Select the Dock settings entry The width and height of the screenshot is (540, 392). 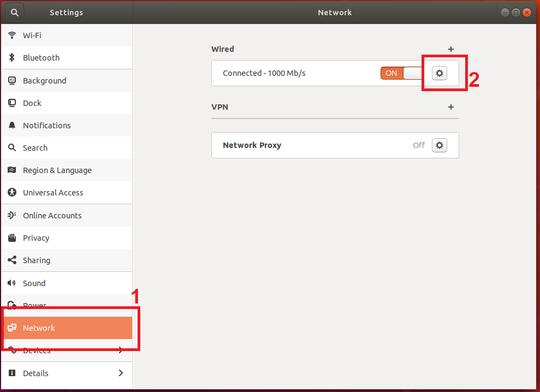click(32, 103)
